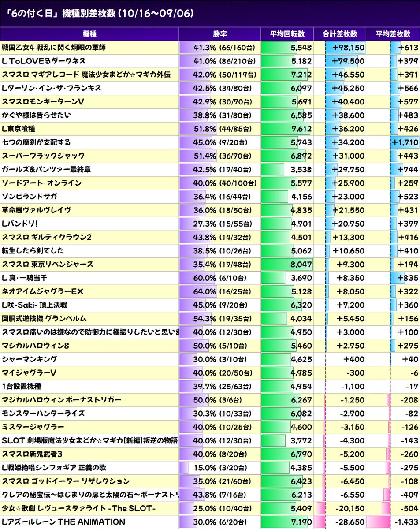
Task: Click total difference -28,650
Action: [x=350, y=522]
